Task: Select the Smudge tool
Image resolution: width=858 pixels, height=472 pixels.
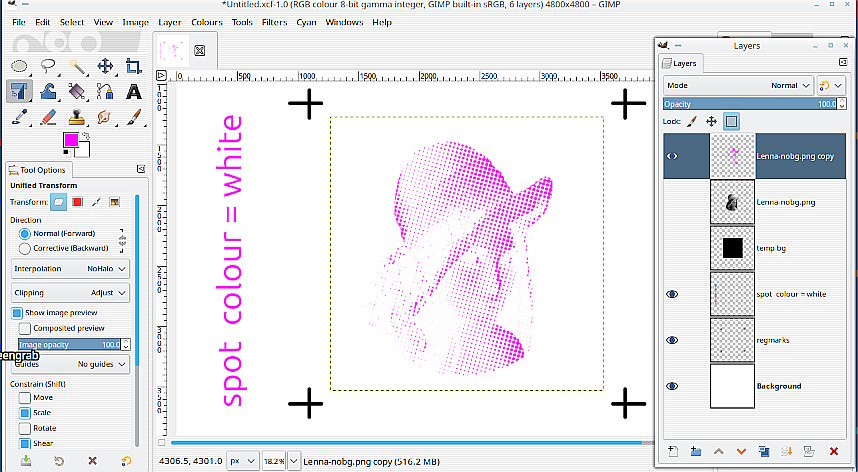Action: pyautogui.click(x=105, y=116)
